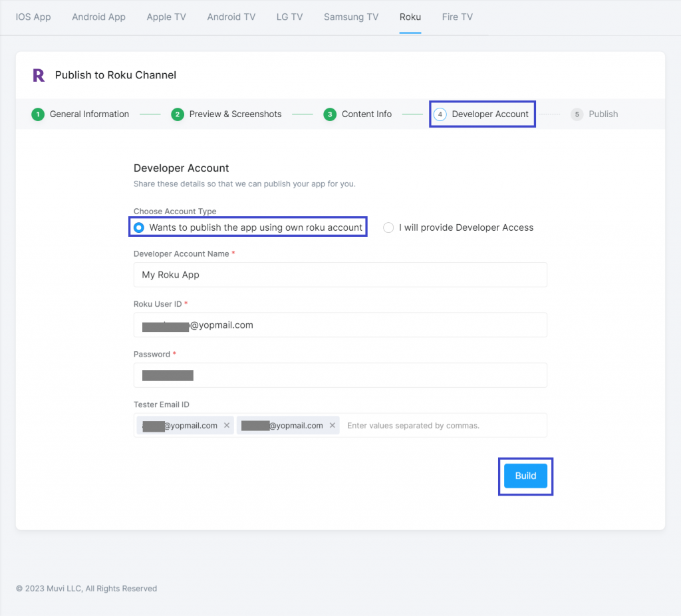Remove the second tester email chip
The height and width of the screenshot is (616, 681).
[333, 425]
